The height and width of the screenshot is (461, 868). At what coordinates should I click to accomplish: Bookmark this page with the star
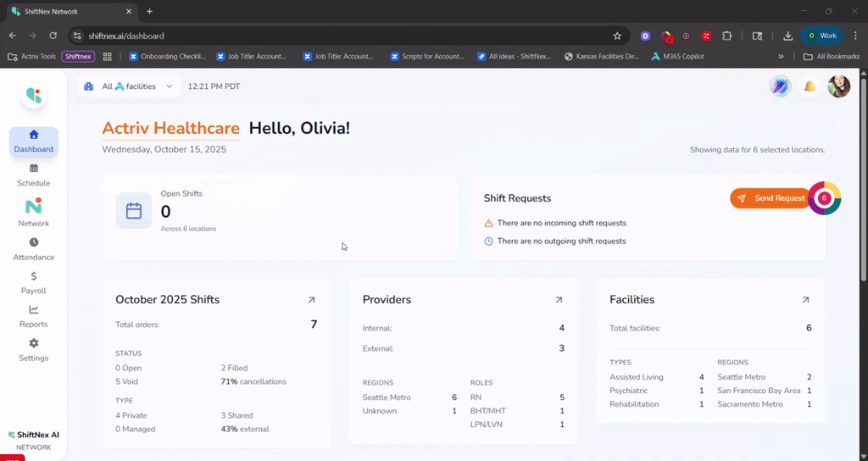coord(617,36)
